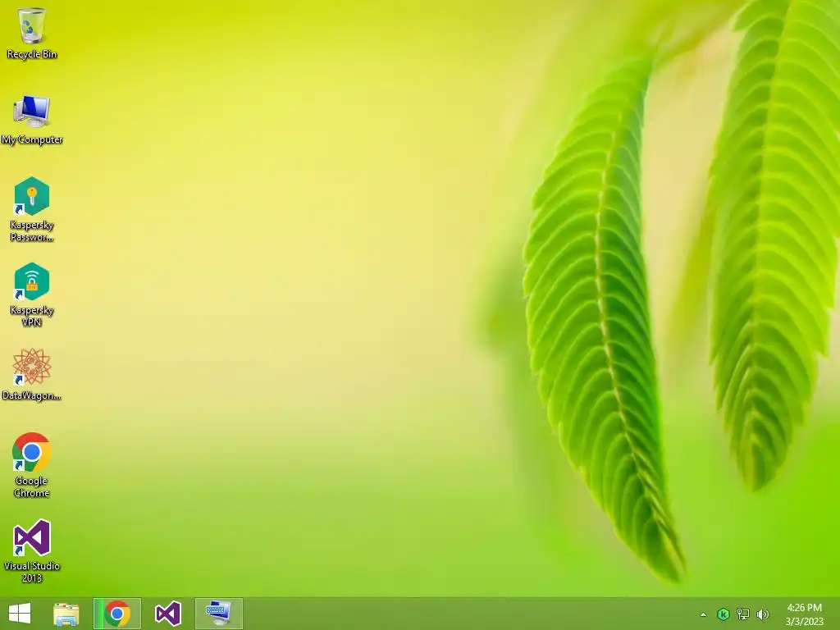Open the volume speaker tray icon
The height and width of the screenshot is (630, 840).
[x=762, y=614]
